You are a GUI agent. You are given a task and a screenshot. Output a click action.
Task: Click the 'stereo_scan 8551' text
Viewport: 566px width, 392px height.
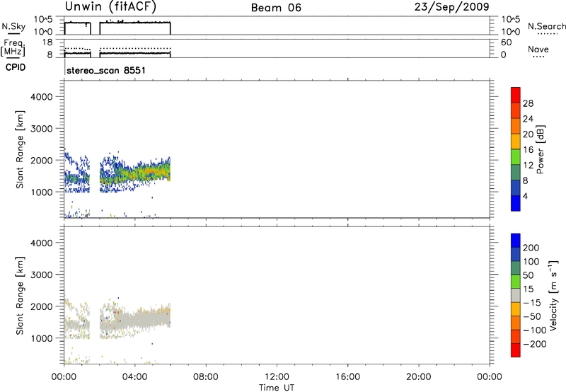tap(106, 70)
